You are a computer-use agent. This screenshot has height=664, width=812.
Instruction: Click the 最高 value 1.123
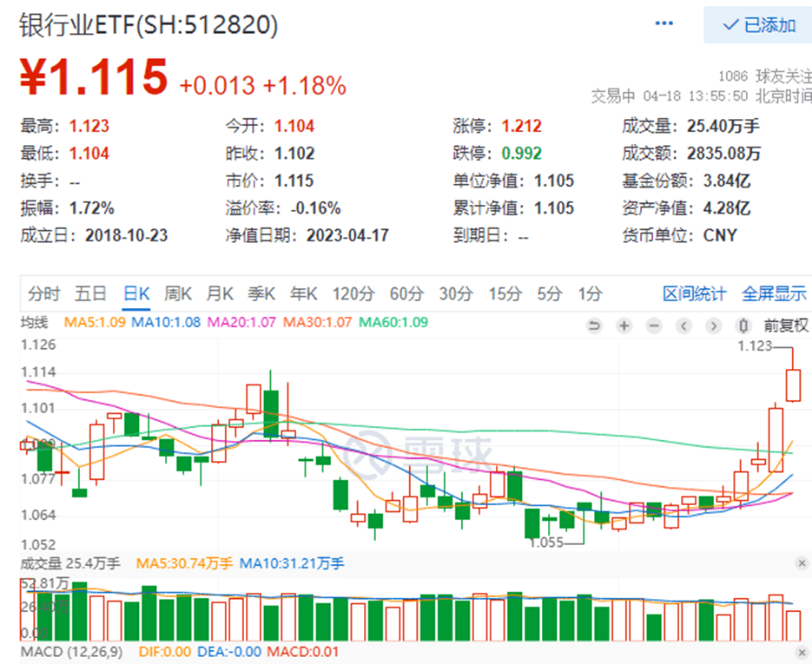pos(89,126)
